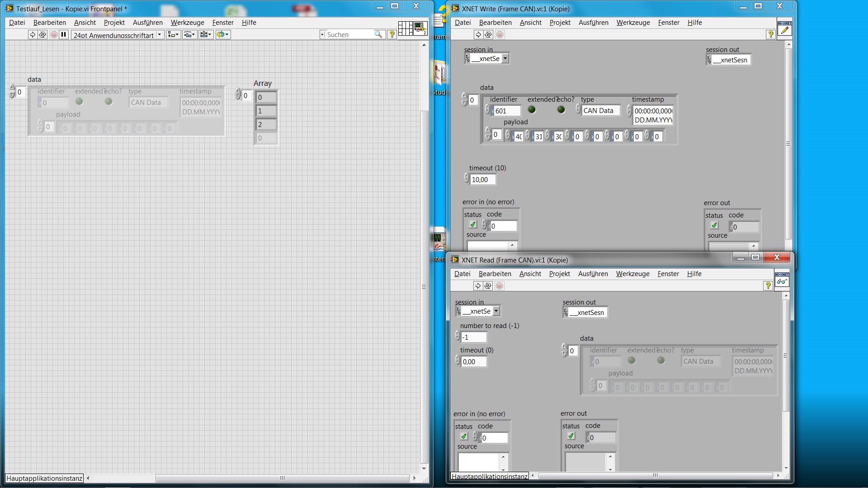Open Ausführen menu in XNET Read window
This screenshot has height=488, width=868.
593,274
